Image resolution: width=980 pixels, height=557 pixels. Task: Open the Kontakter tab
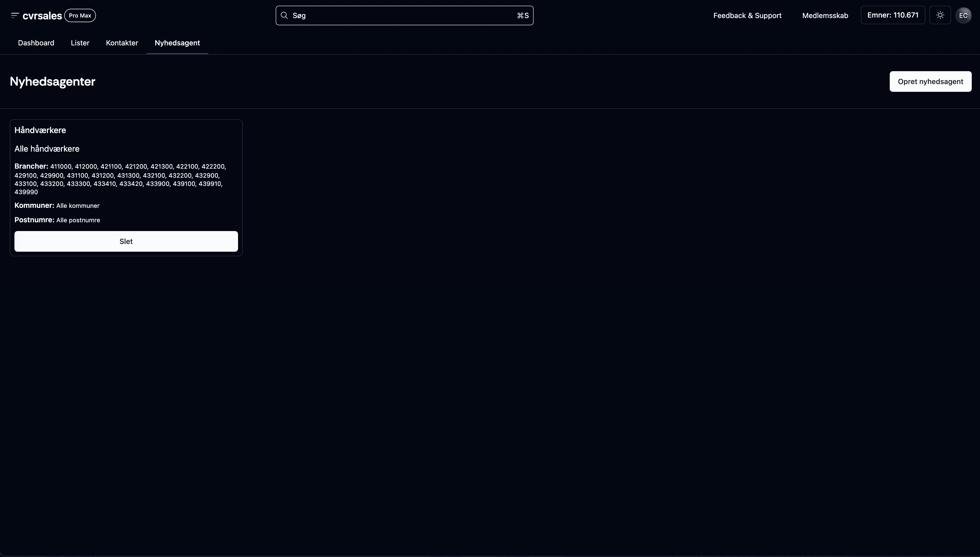coord(122,43)
